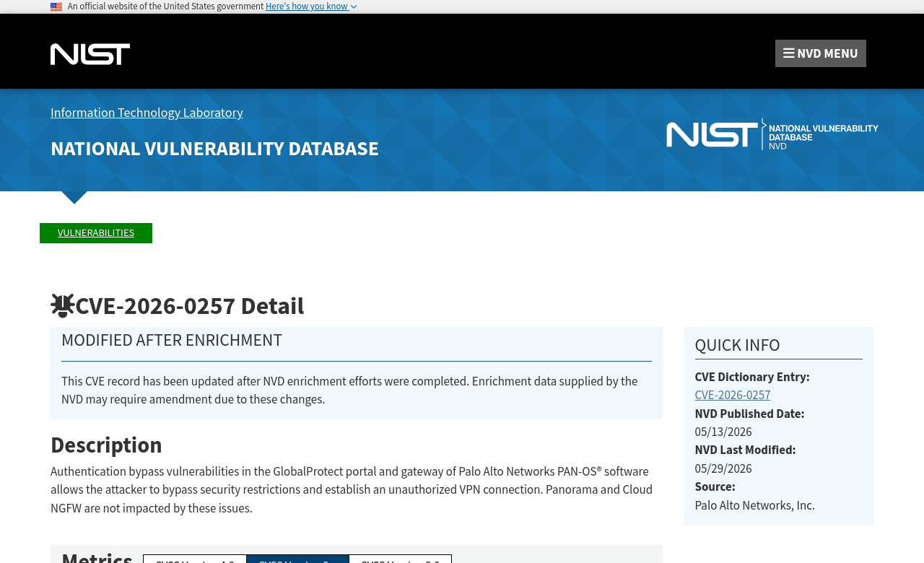Click the 'QUICK INFO' panel heading

pyautogui.click(x=737, y=345)
